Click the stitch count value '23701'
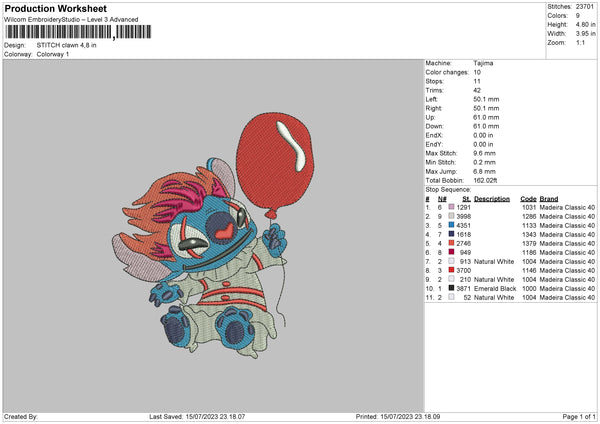The height and width of the screenshot is (424, 600). tap(585, 7)
